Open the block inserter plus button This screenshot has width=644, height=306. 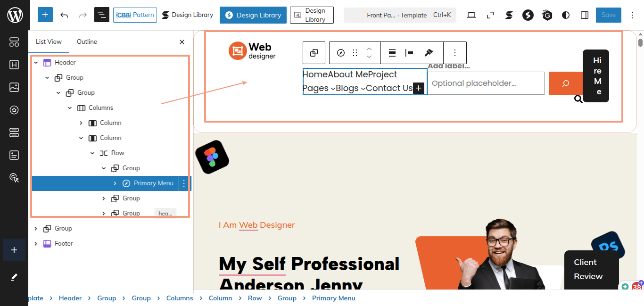click(45, 15)
